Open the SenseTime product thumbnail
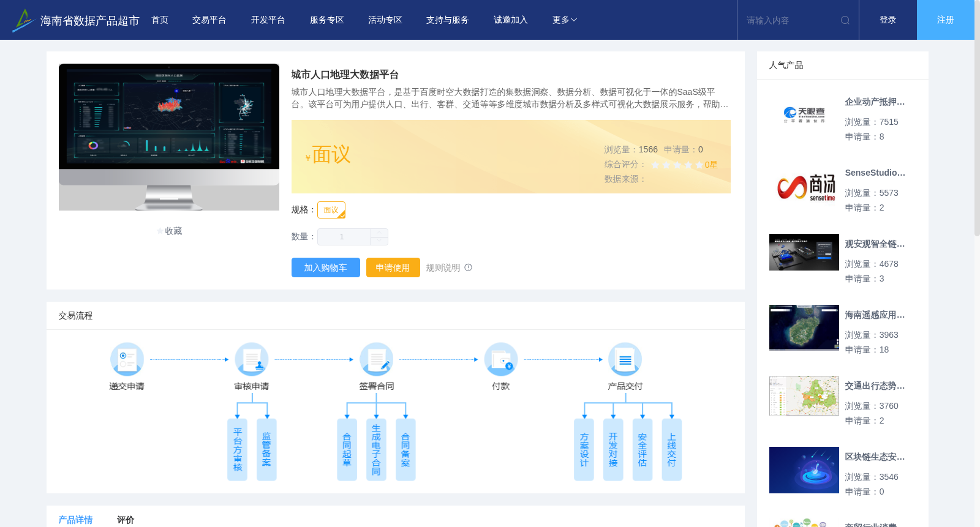Image resolution: width=980 pixels, height=527 pixels. pos(804,186)
